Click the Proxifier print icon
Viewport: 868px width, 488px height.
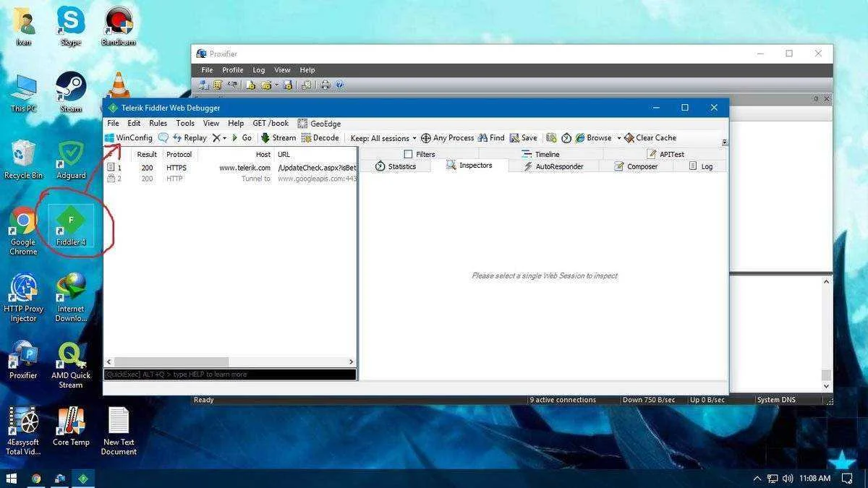(325, 85)
